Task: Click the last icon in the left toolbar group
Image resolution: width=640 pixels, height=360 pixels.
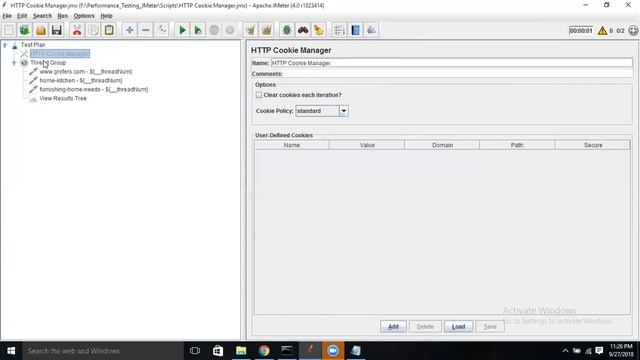Action: click(371, 30)
